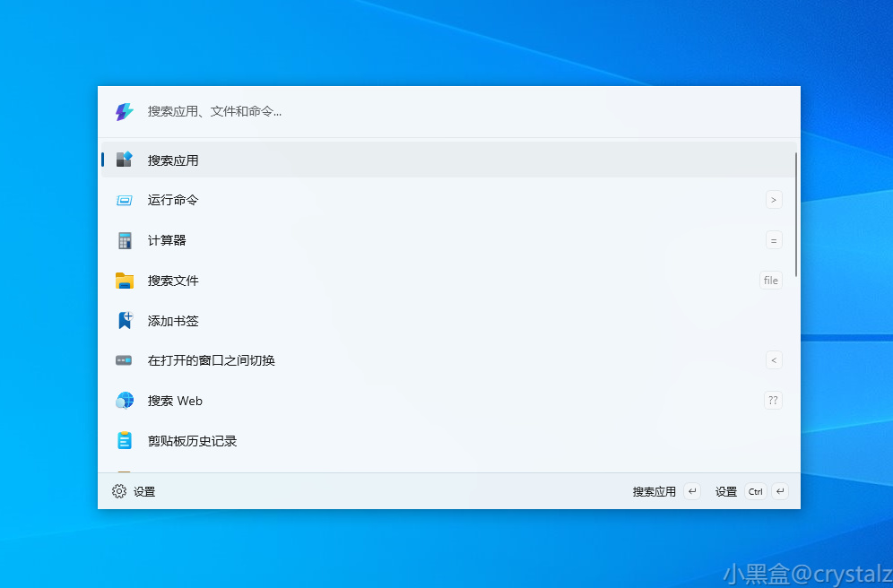Click the Enter key hint after Ctrl
This screenshot has height=588, width=893.
780,491
